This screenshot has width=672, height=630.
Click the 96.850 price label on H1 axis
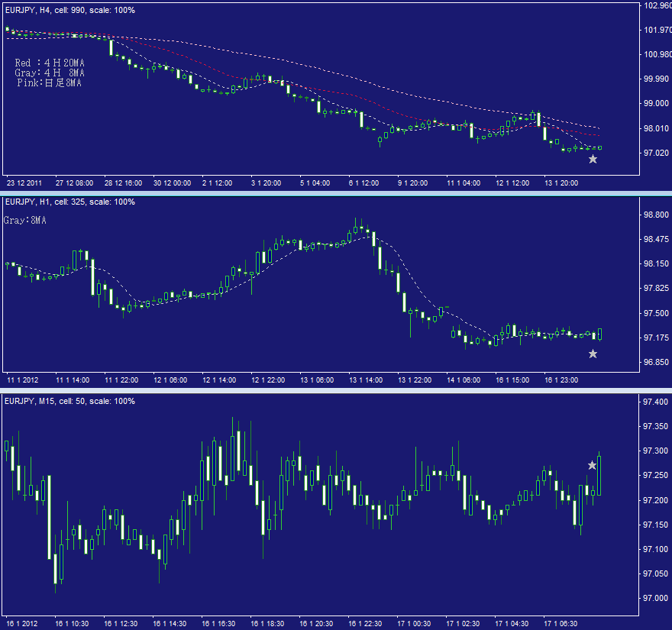coord(656,362)
